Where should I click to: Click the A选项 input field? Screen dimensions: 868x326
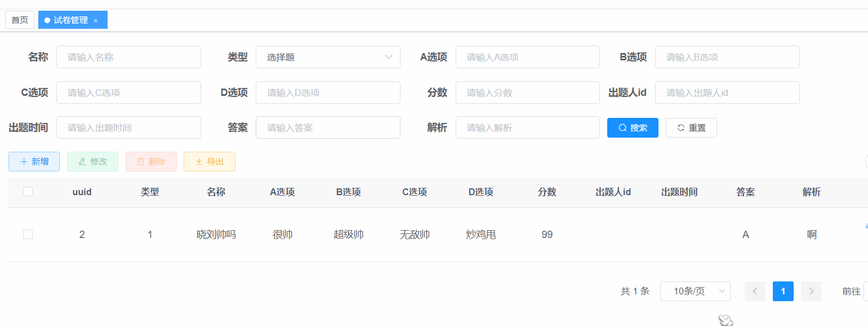528,57
